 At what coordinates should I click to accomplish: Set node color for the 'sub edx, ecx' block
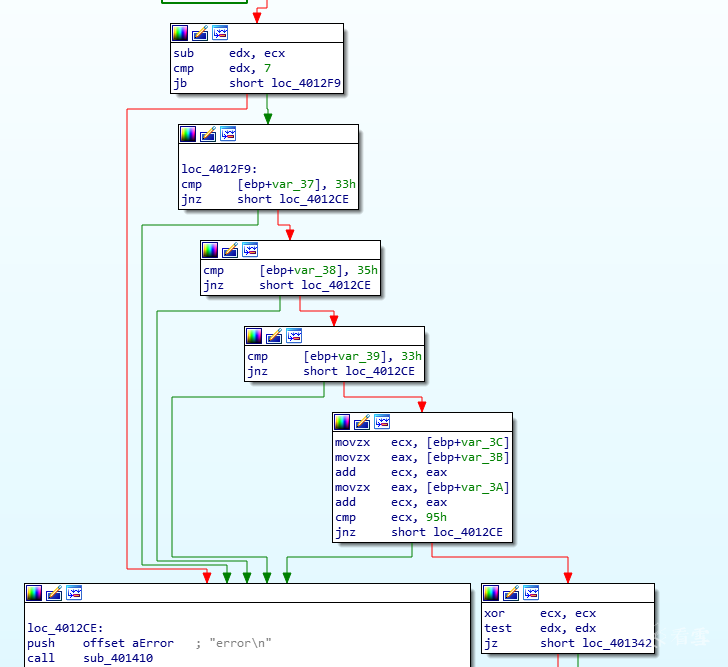coord(180,33)
